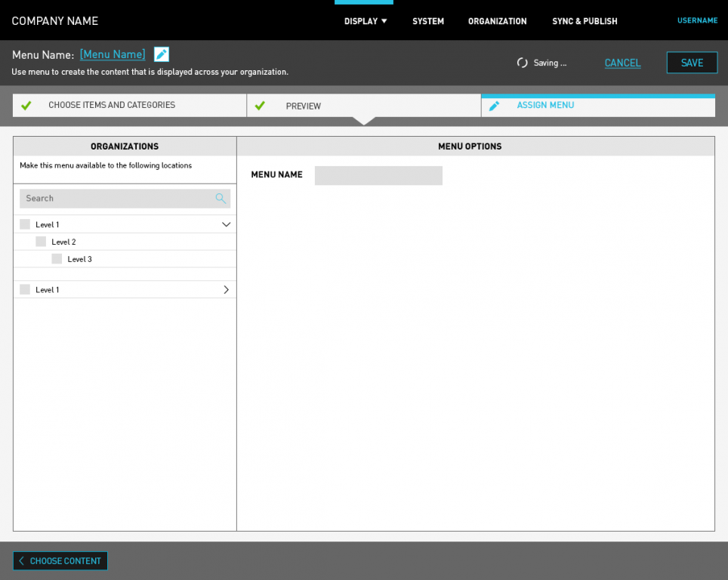The height and width of the screenshot is (580, 728).
Task: Focus the organizations Search field
Action: (x=117, y=199)
